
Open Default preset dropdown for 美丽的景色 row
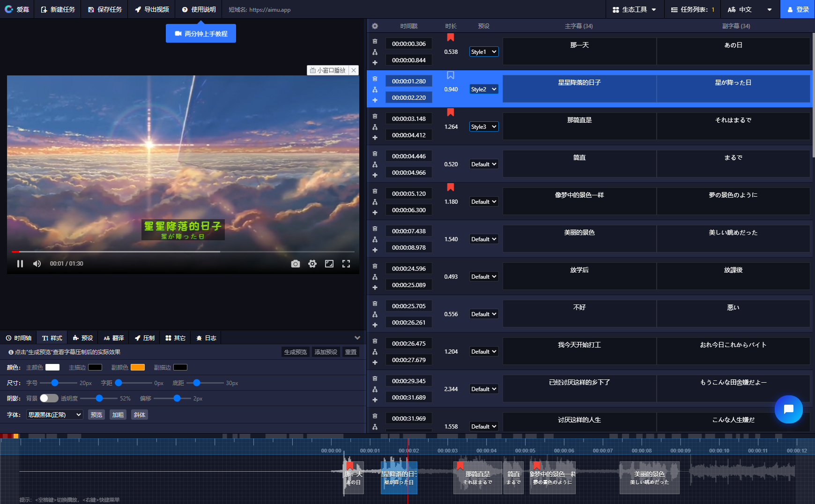484,239
